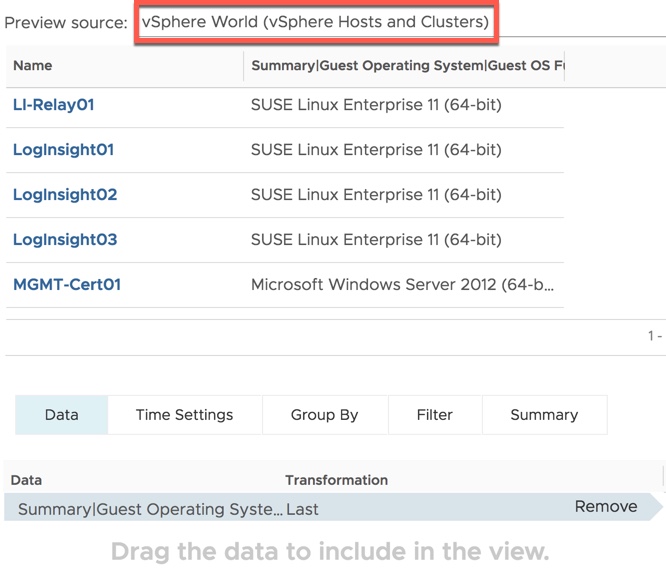Open the LogInsight03 object link
The image size is (666, 579).
coord(65,240)
